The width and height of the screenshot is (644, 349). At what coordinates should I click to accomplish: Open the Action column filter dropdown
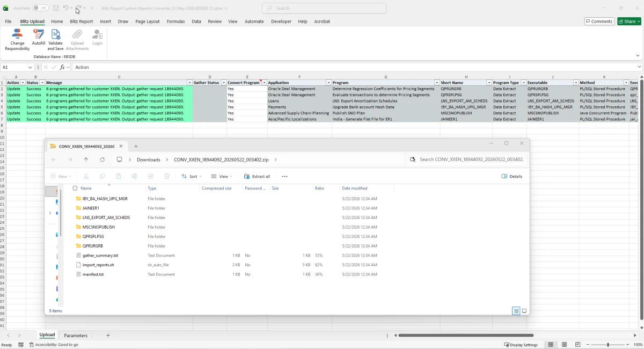tap(23, 83)
